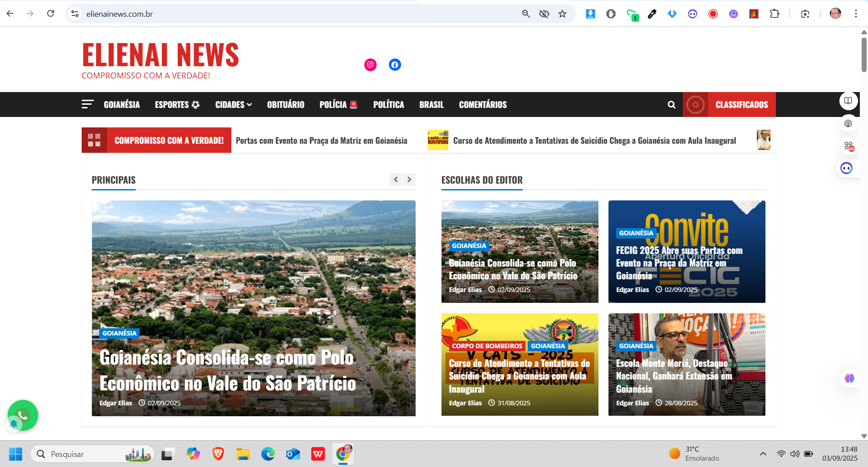Open FECIG 2025 article headline
868x467 pixels.
click(679, 263)
